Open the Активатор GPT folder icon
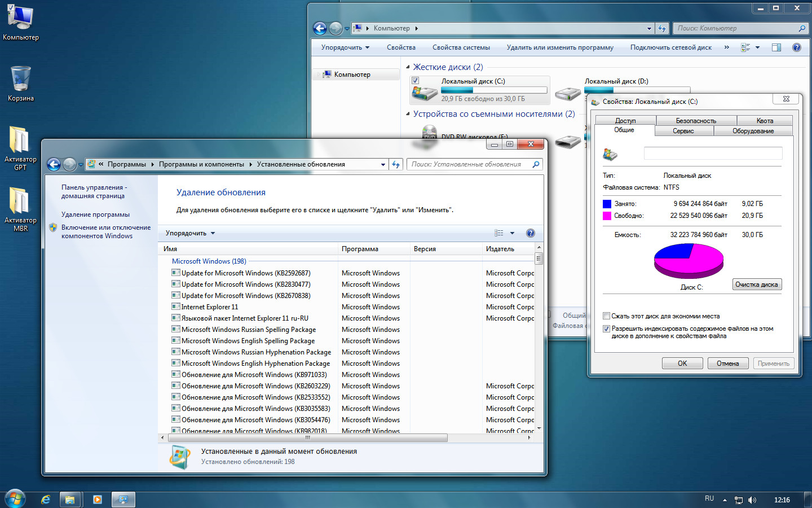This screenshot has width=812, height=508. pos(20,148)
